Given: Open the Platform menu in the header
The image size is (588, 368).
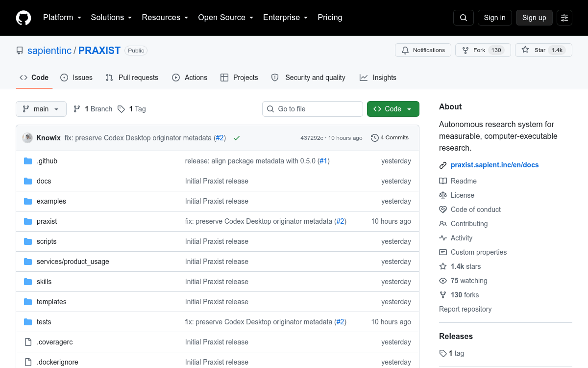Looking at the screenshot, I should pos(62,18).
